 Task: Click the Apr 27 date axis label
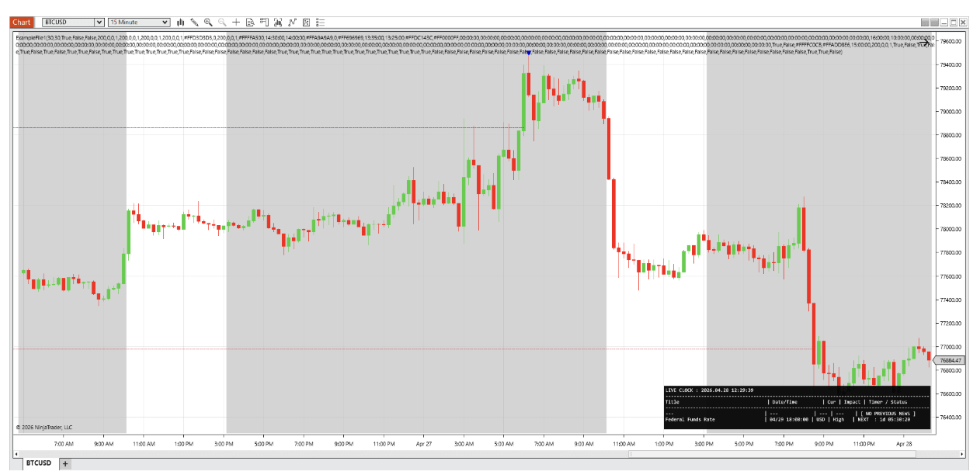[x=423, y=444]
